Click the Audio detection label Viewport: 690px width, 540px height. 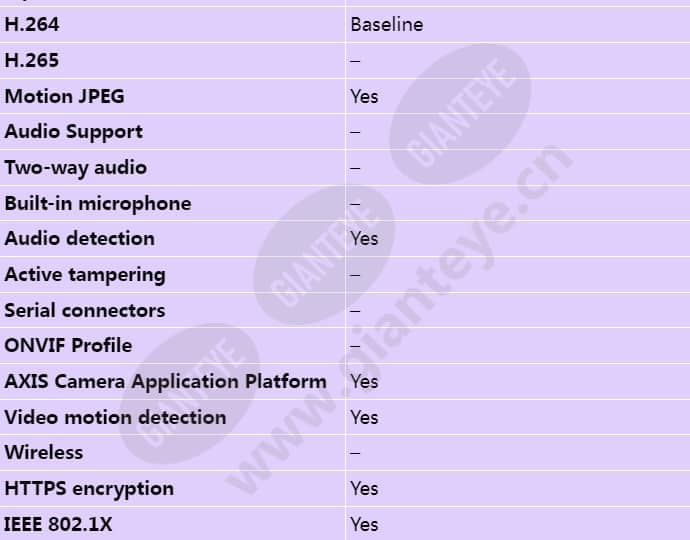pos(80,239)
